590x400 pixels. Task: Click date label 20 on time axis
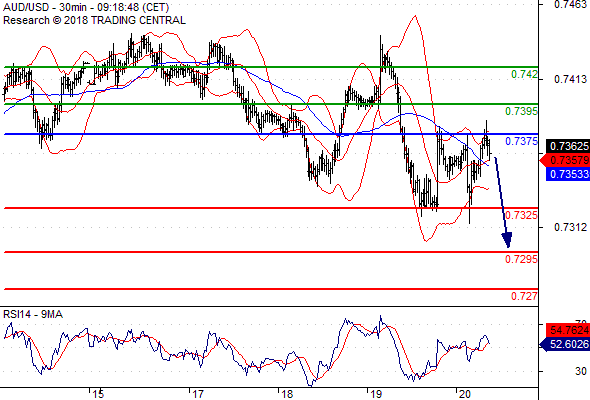click(465, 394)
